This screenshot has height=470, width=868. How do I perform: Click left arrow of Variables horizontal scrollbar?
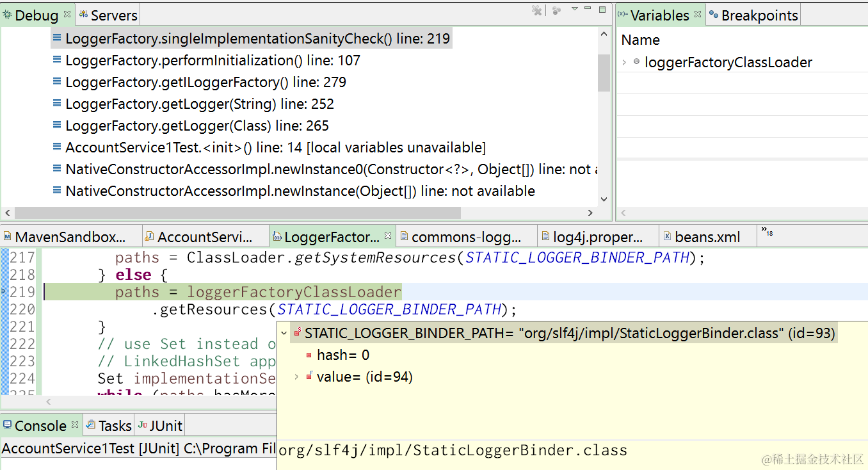[x=623, y=213]
